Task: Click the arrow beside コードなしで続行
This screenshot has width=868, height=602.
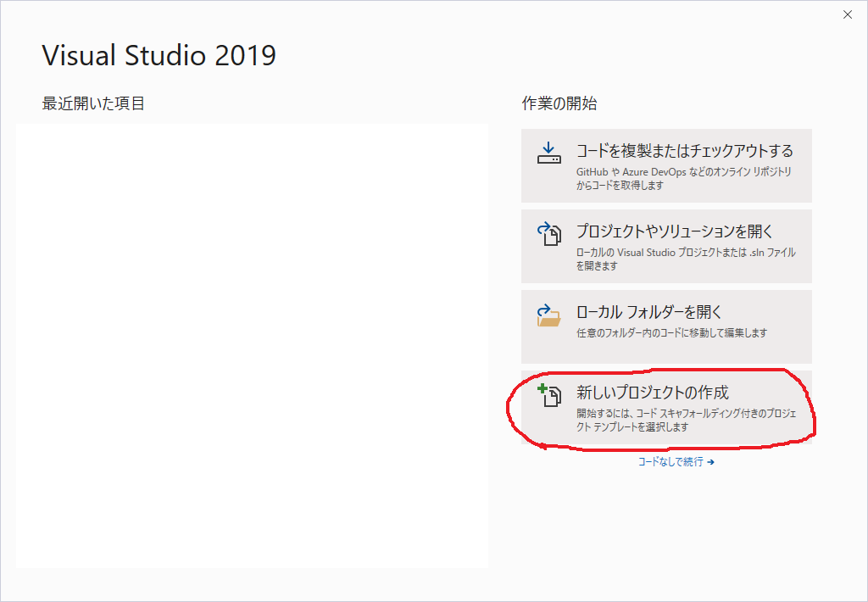Action: point(710,462)
